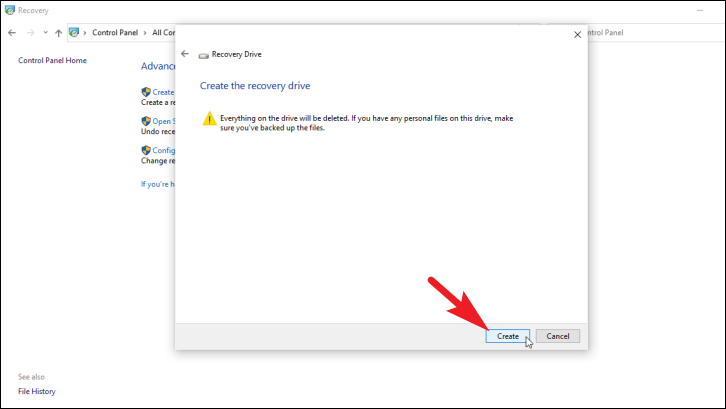Open the recent locations dropdown chevron
Viewport: 726px width, 409px height.
[45, 32]
